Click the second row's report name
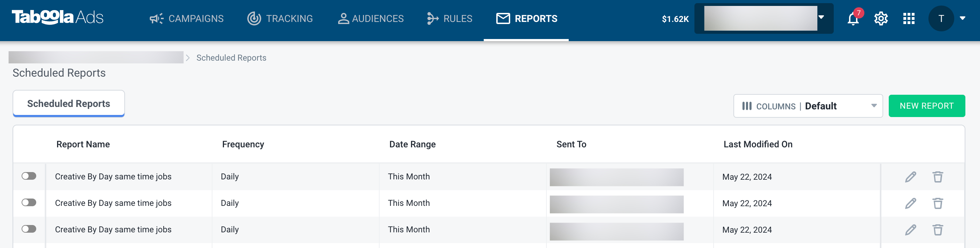This screenshot has height=248, width=980. click(x=113, y=203)
